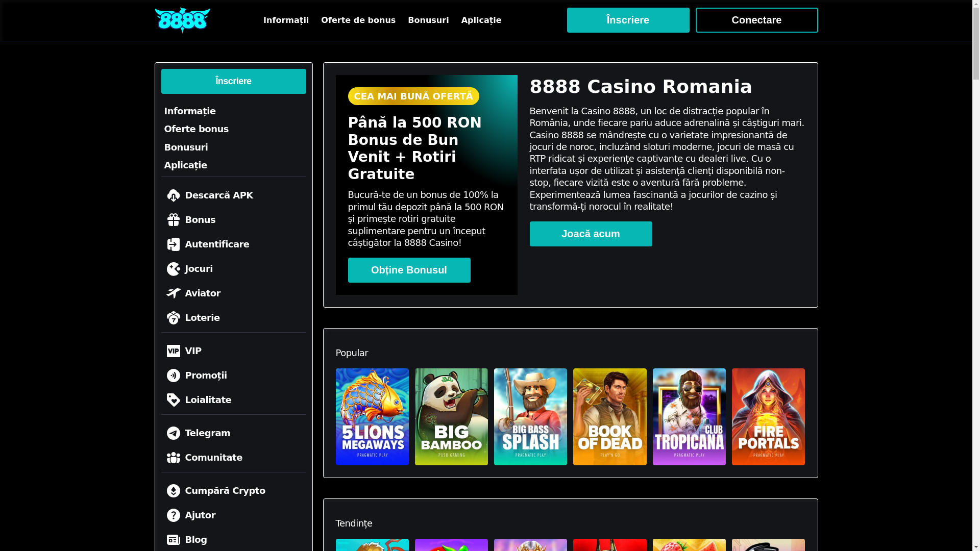Screen dimensions: 980x551
Task: Click the Obține Bonusul button
Action: [409, 270]
